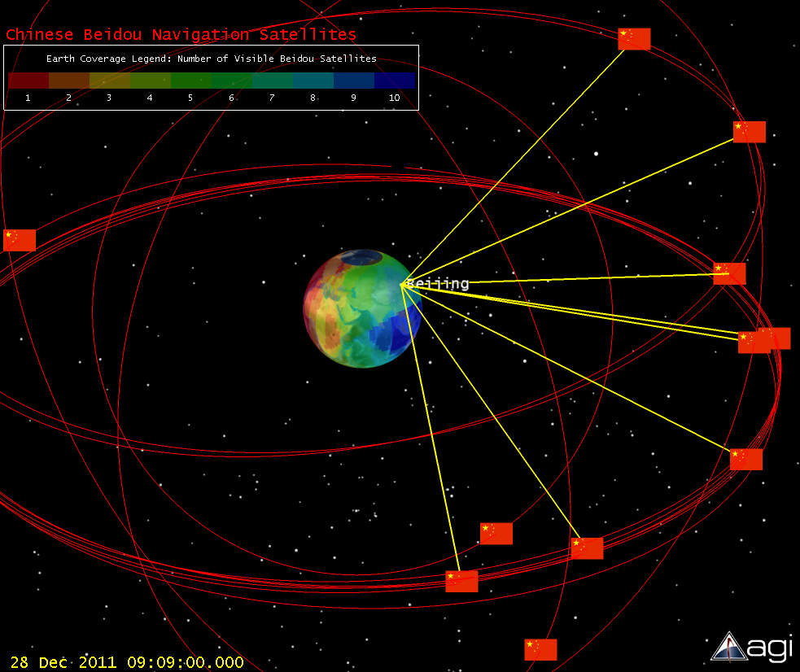Pick the dark blue legend swatch above 10

(395, 81)
